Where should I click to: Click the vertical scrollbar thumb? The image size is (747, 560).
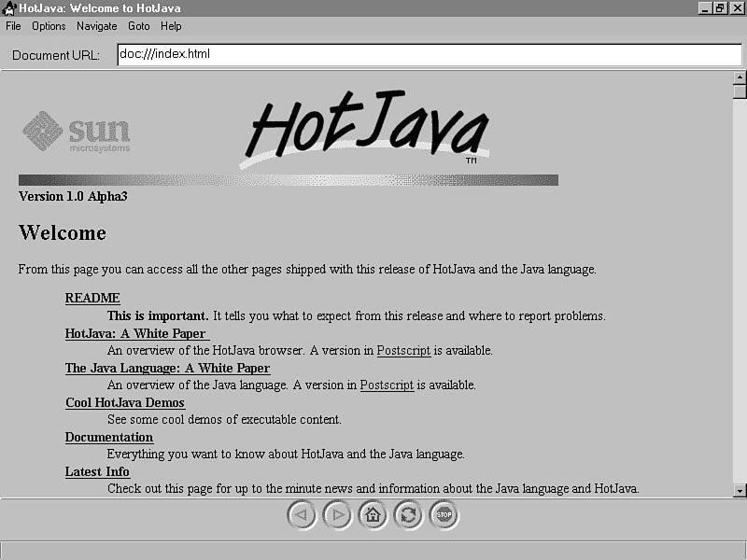(740, 91)
